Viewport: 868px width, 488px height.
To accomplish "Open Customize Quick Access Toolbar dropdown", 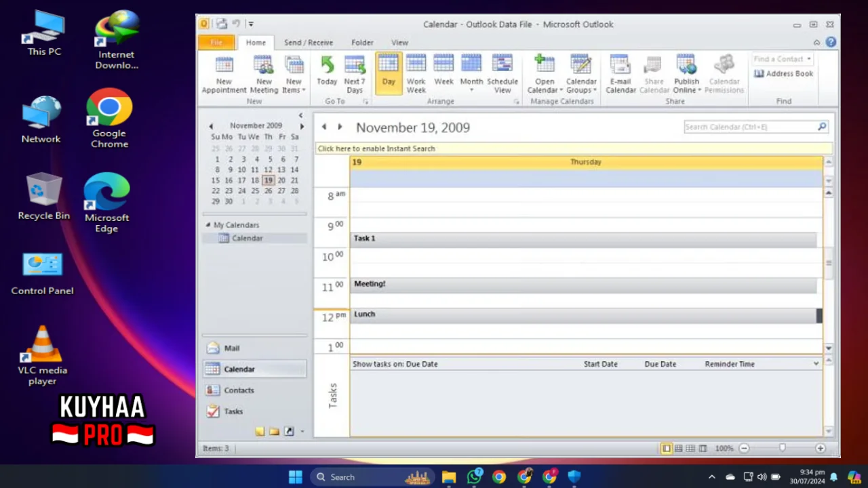I will click(250, 24).
